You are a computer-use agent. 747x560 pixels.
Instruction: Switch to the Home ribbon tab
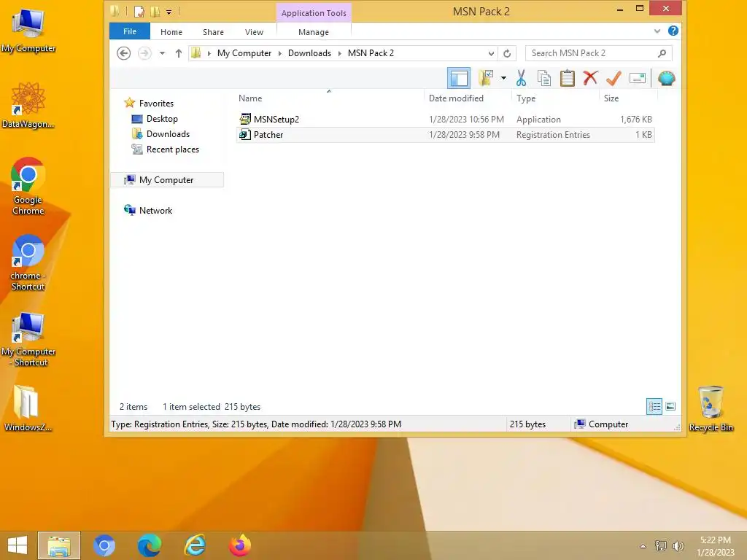171,32
